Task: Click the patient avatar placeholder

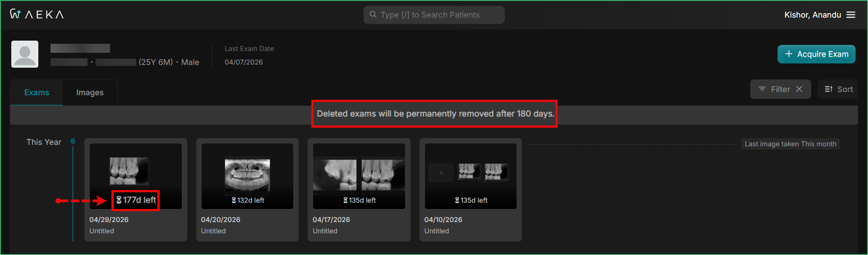Action: pos(25,54)
